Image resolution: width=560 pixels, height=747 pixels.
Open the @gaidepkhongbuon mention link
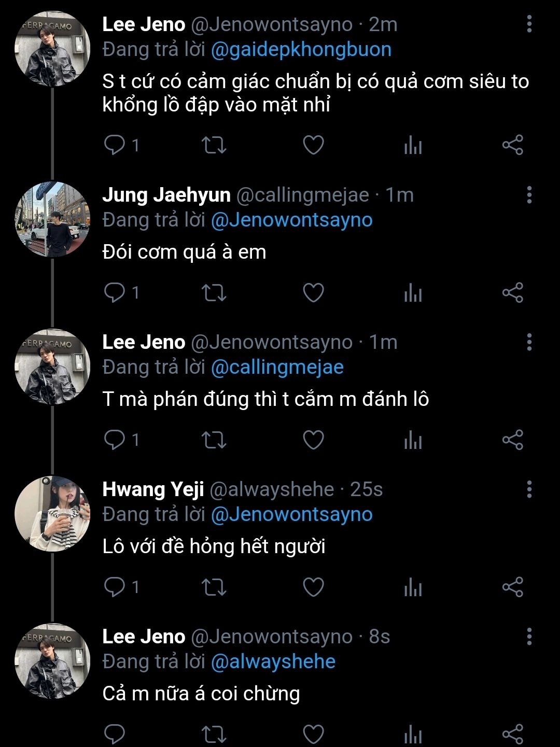point(301,50)
